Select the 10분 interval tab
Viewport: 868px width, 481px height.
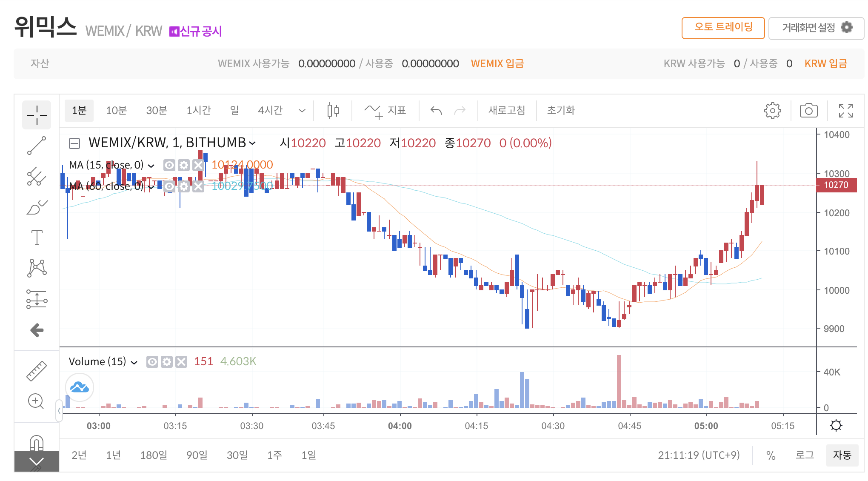pyautogui.click(x=116, y=111)
